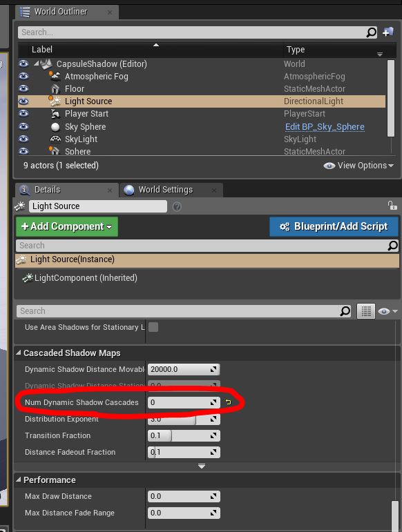
Task: Open the property matrix grid icon
Action: pos(366,311)
